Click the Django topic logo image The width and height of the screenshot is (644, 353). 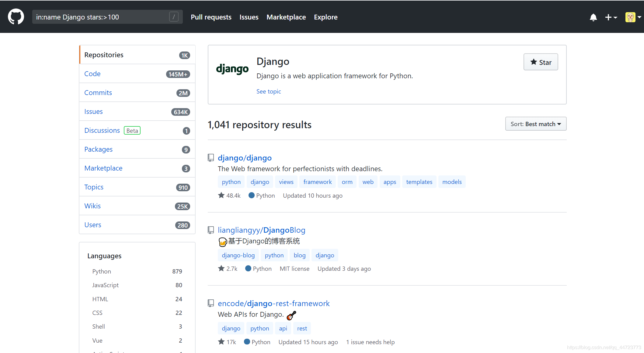[232, 69]
